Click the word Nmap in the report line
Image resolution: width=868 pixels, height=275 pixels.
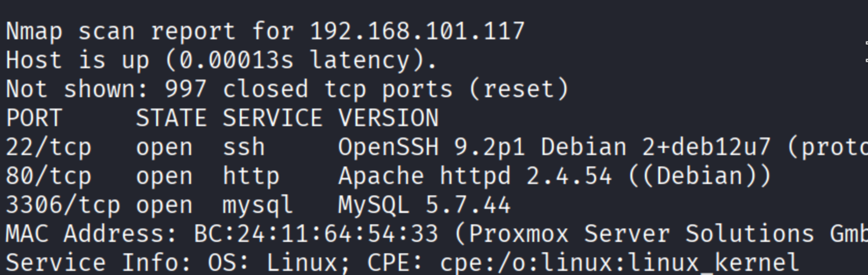[x=34, y=32]
